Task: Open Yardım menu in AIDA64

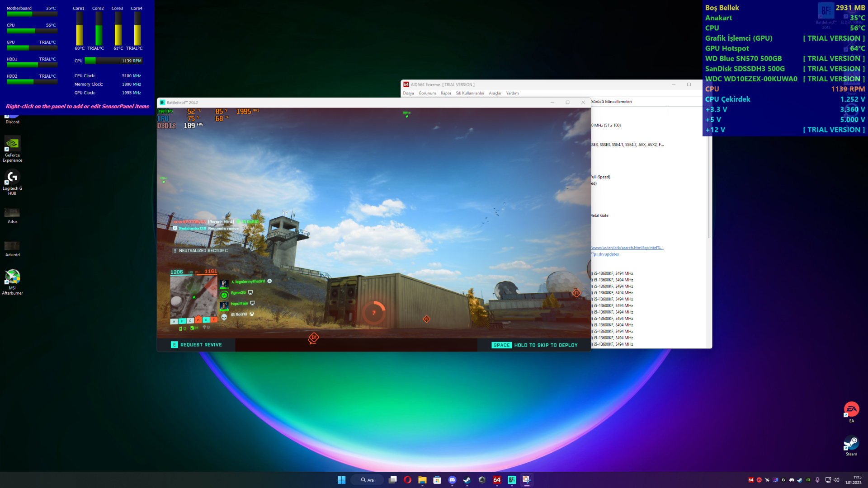Action: coord(512,93)
